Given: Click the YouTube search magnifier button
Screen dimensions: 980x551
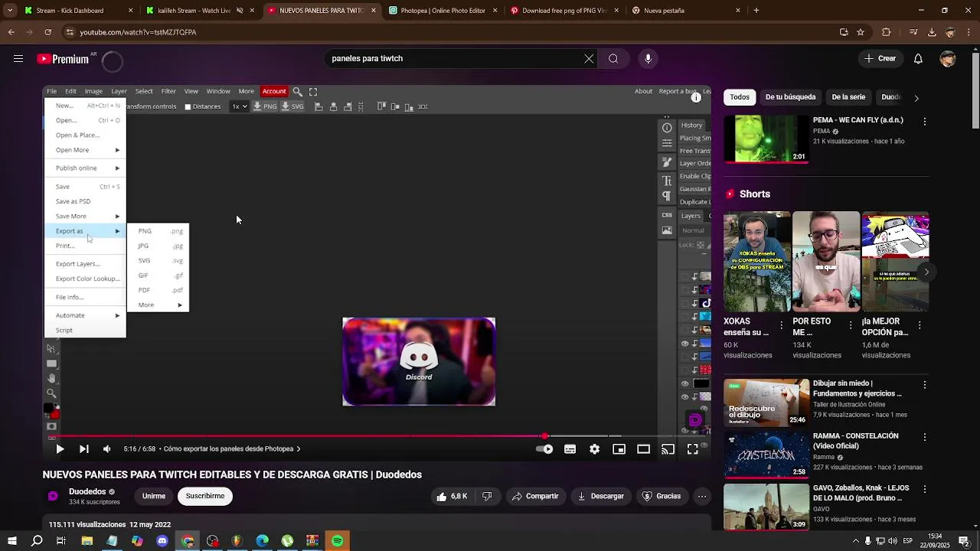Looking at the screenshot, I should [x=613, y=59].
